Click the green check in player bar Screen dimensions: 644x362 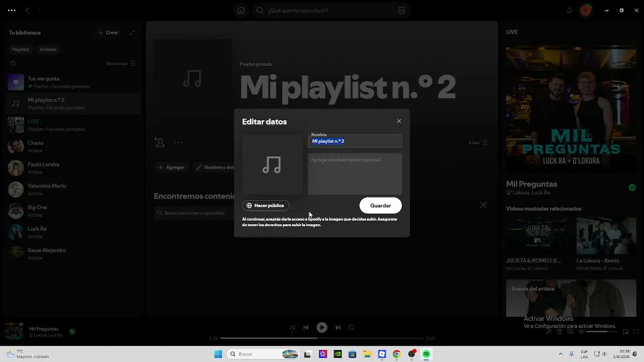72,332
